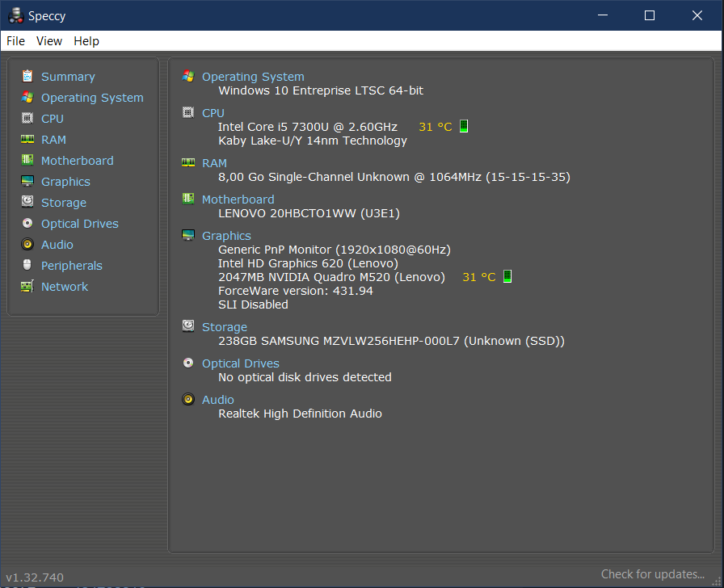Click the Storage hard drive icon in sidebar

point(27,202)
